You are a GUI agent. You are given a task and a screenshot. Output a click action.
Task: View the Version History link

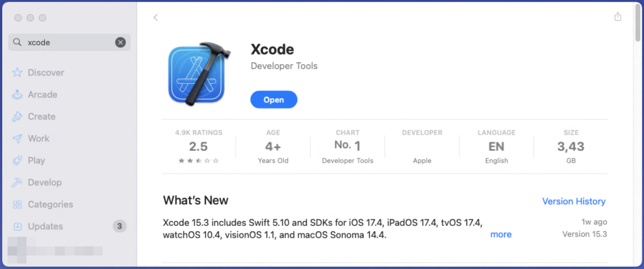click(x=573, y=201)
